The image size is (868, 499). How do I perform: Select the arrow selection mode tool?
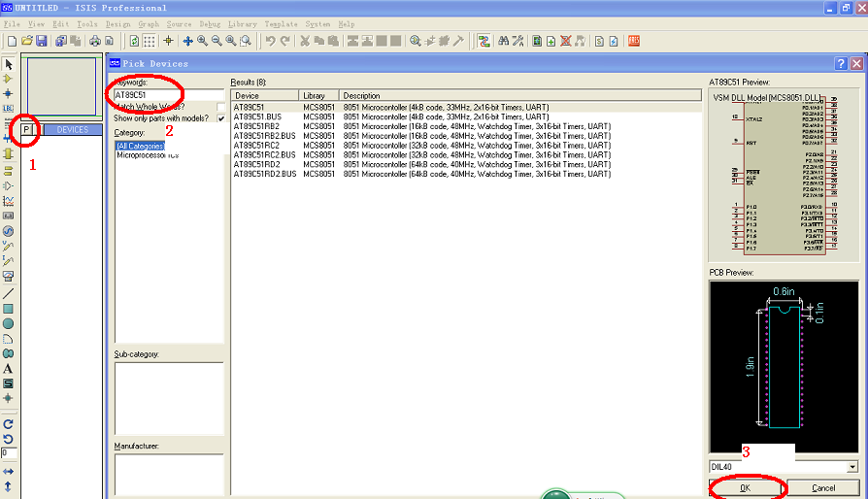pos(9,64)
